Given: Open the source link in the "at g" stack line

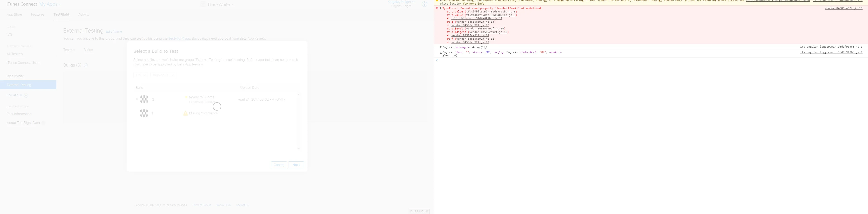Looking at the screenshot, I should pos(475,22).
